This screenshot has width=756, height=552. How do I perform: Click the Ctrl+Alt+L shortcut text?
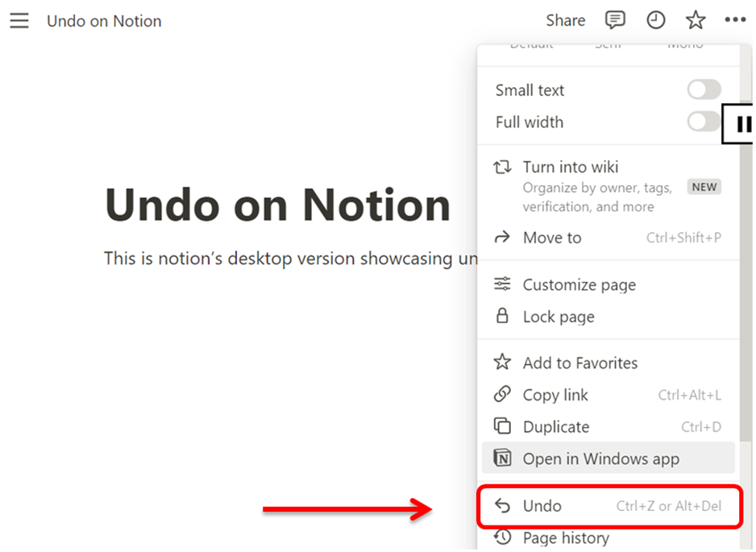(689, 394)
